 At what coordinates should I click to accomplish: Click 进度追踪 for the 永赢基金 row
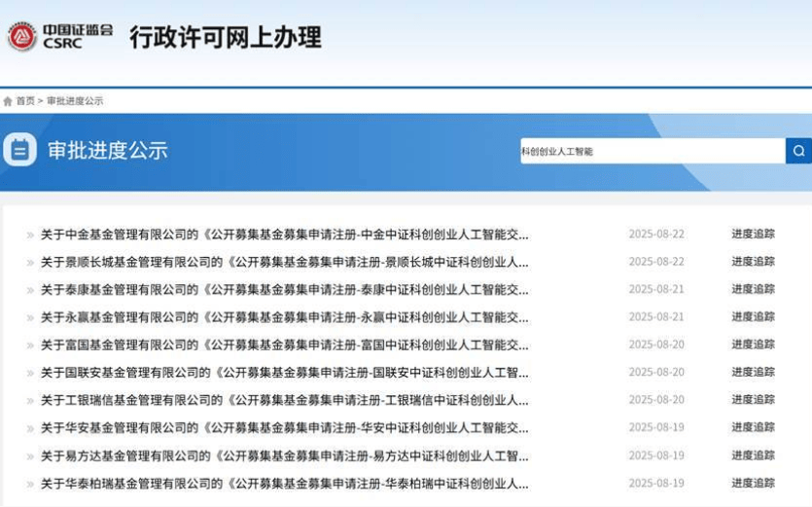coord(753,316)
